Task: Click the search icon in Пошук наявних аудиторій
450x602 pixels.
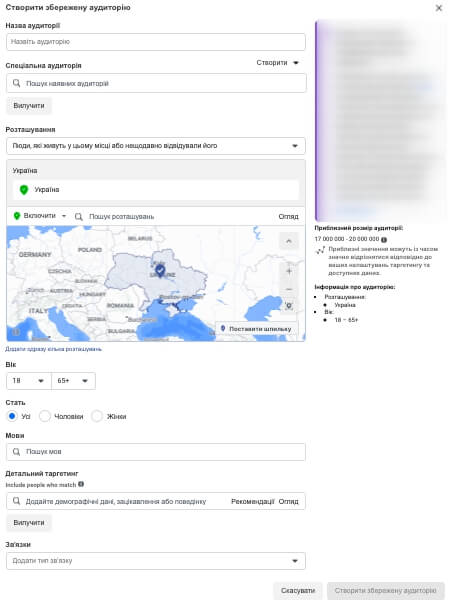Action: (x=17, y=83)
